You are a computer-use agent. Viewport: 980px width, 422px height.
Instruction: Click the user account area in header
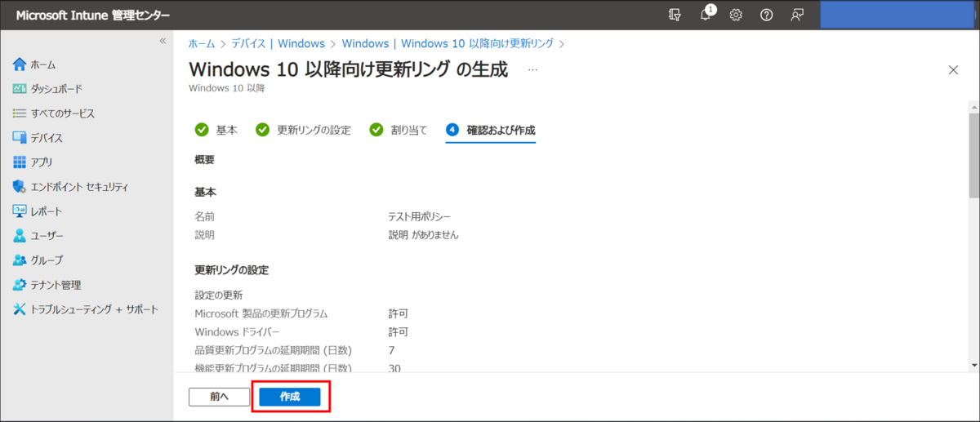(896, 15)
